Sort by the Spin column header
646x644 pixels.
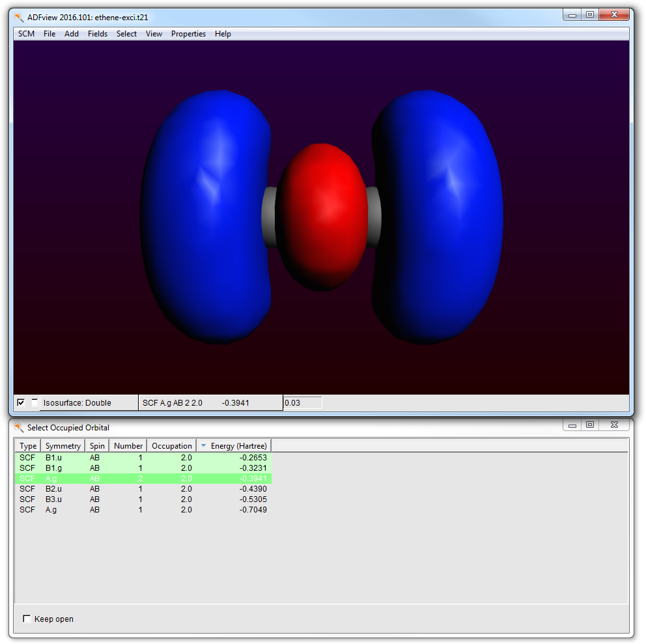point(97,446)
